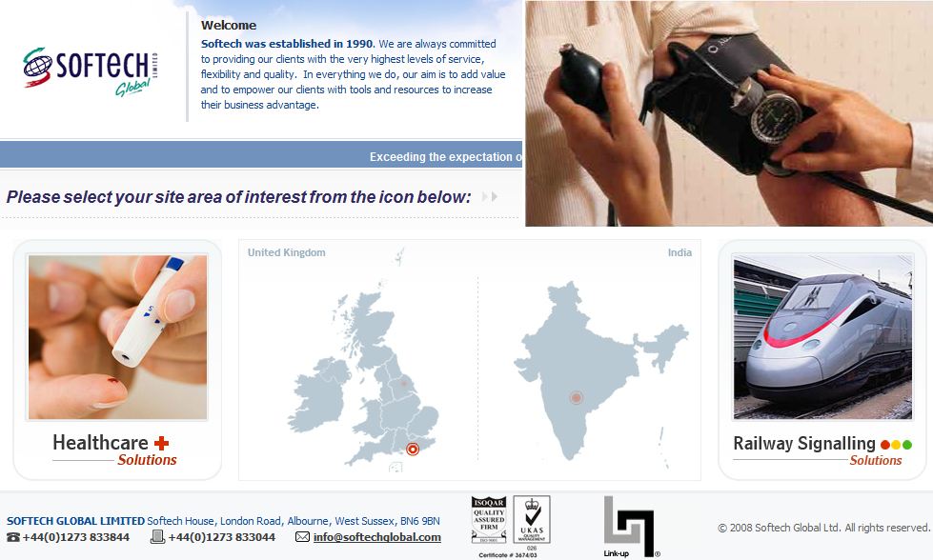Click the red location marker on UK map
The height and width of the screenshot is (560, 933).
(x=413, y=449)
